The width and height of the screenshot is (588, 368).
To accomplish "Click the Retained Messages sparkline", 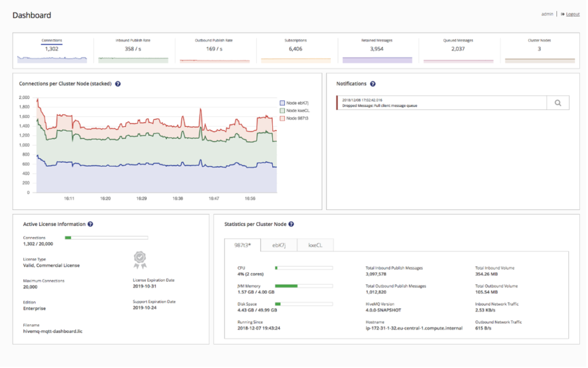I will [377, 60].
